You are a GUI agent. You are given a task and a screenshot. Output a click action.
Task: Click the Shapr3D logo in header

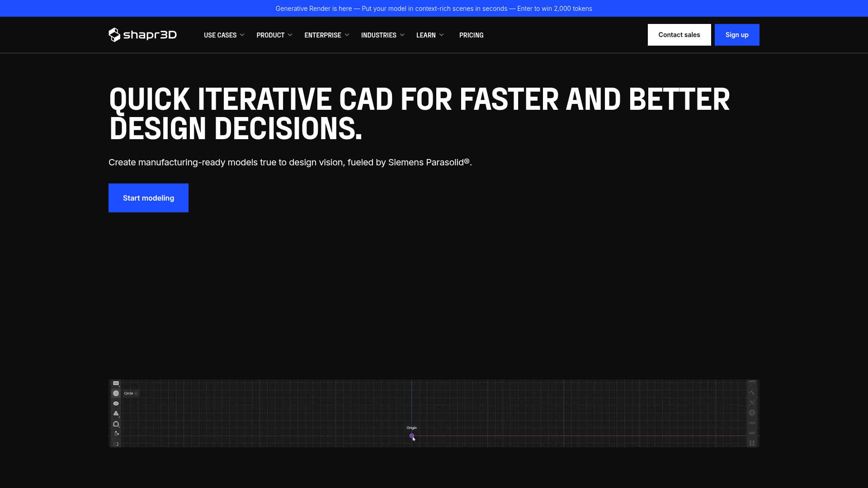coord(142,35)
